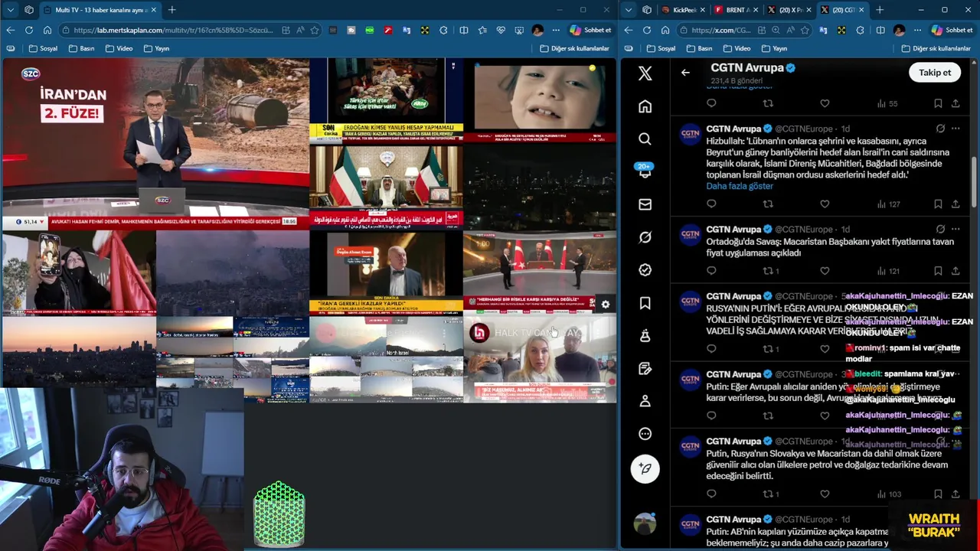Open X home from the sidebar
This screenshot has height=551, width=980.
(645, 106)
